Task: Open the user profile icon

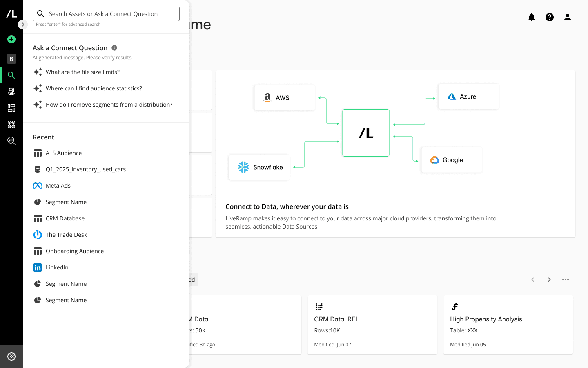Action: pyautogui.click(x=568, y=17)
